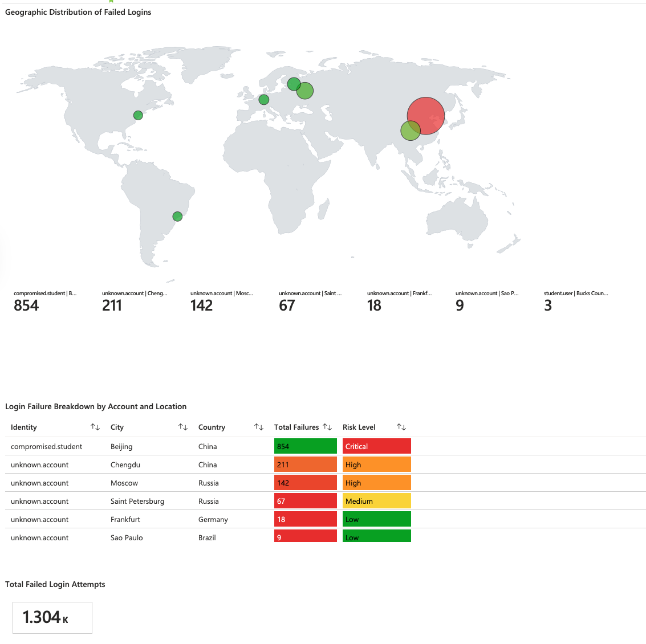Viewport: 646px width, 644px height.
Task: Sort by Risk Level arrows icon
Action: [401, 427]
